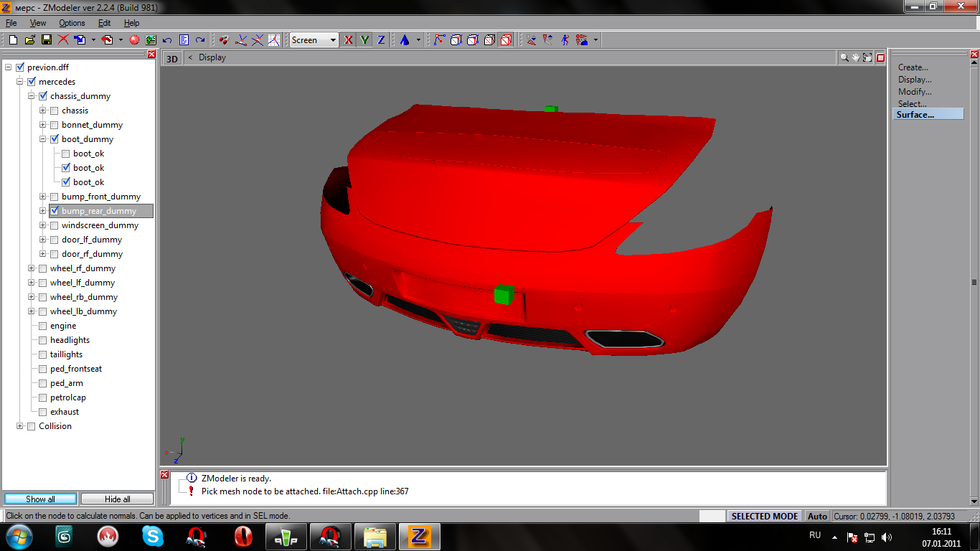Click the SELECTED MODE status indicator
Viewport: 980px width, 551px height.
pos(765,516)
